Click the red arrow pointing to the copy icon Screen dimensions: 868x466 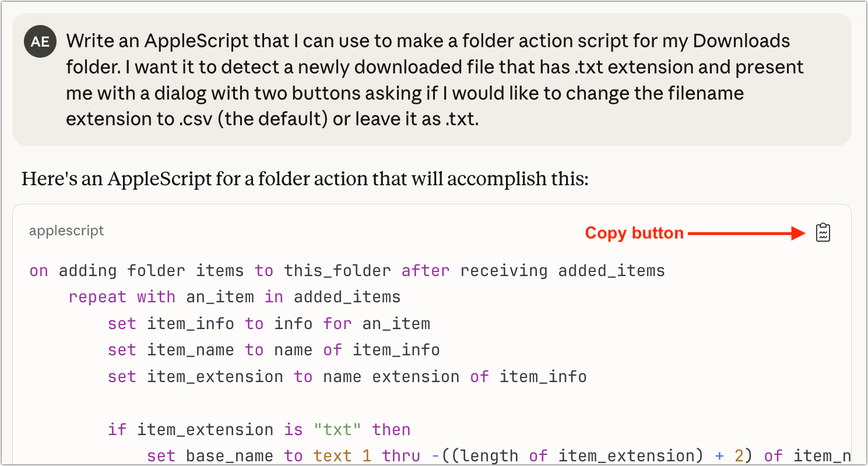(746, 233)
